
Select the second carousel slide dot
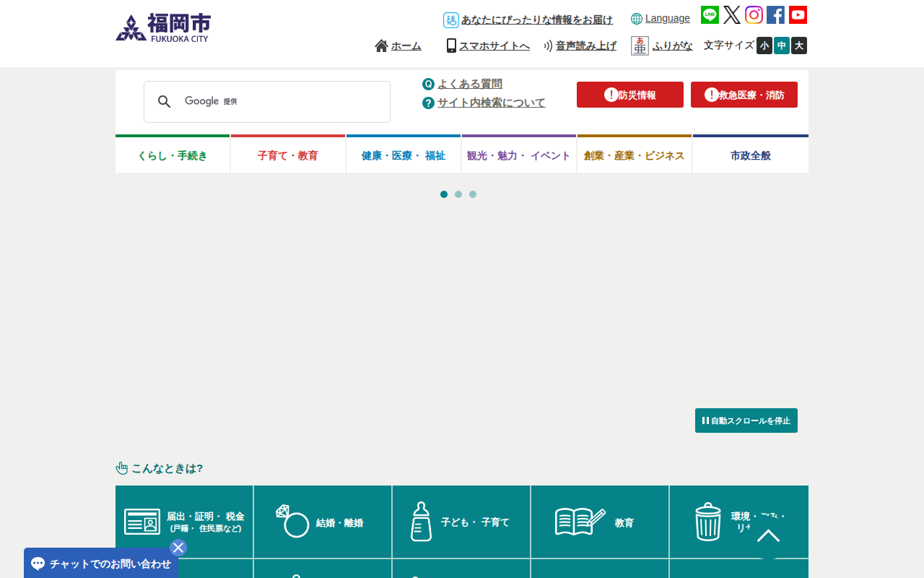(x=458, y=194)
